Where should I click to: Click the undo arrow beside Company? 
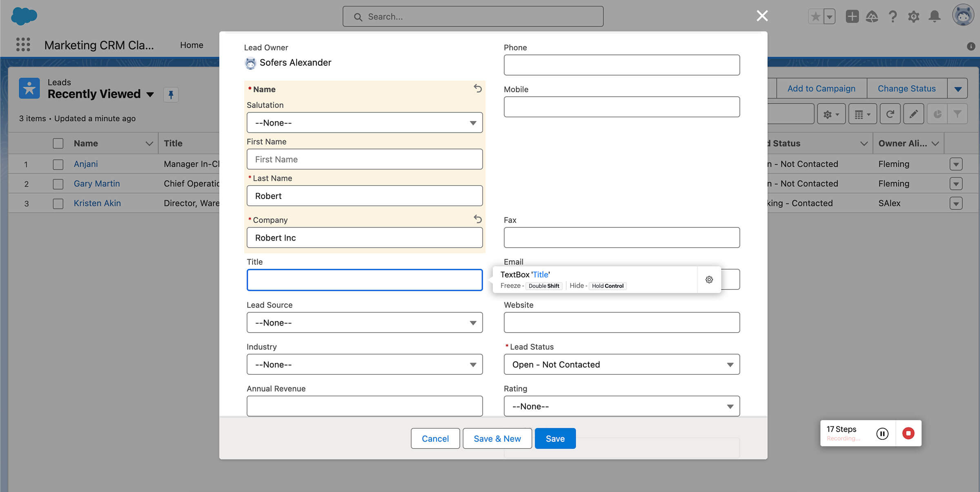coord(477,219)
